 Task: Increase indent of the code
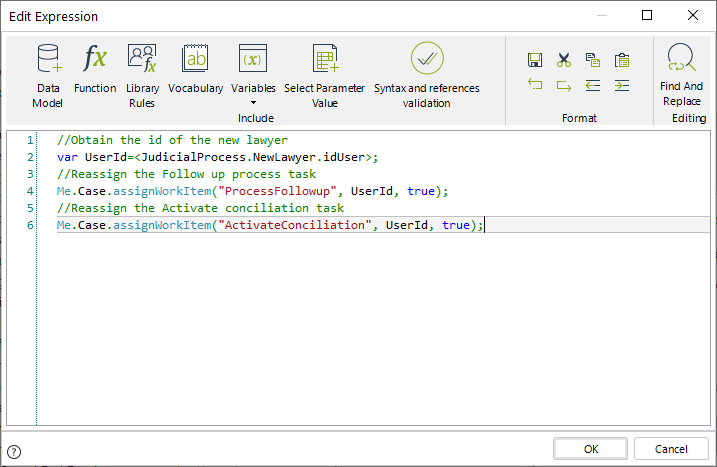coord(622,85)
